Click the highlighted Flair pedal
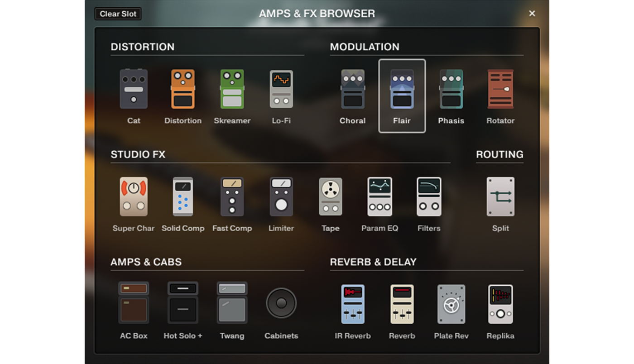The width and height of the screenshot is (634, 364). coord(402,96)
